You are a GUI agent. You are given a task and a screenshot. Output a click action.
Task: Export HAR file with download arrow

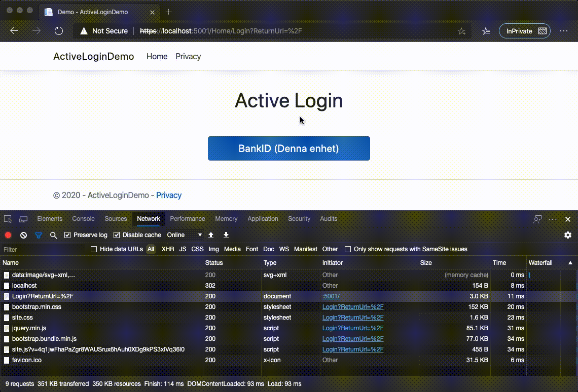click(x=226, y=235)
